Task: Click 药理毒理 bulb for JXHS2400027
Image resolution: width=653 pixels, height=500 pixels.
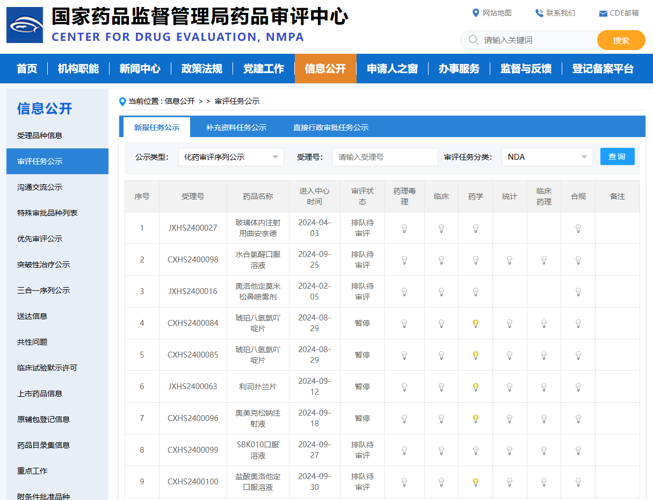Action: tap(404, 228)
